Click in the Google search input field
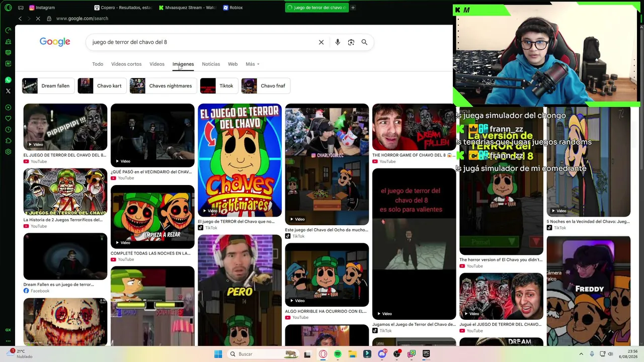This screenshot has height=362, width=644. [x=201, y=42]
